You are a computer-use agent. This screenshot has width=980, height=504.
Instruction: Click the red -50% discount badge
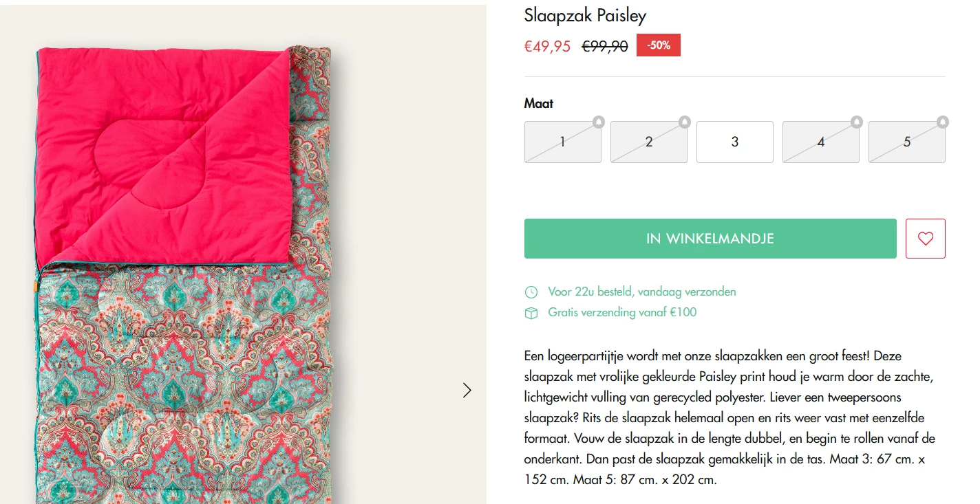[x=658, y=45]
